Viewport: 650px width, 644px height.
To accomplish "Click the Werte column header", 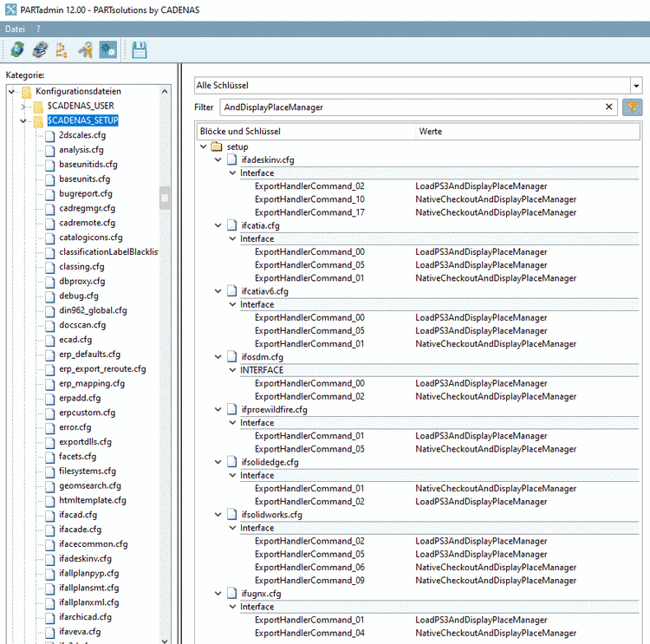I will [x=431, y=131].
